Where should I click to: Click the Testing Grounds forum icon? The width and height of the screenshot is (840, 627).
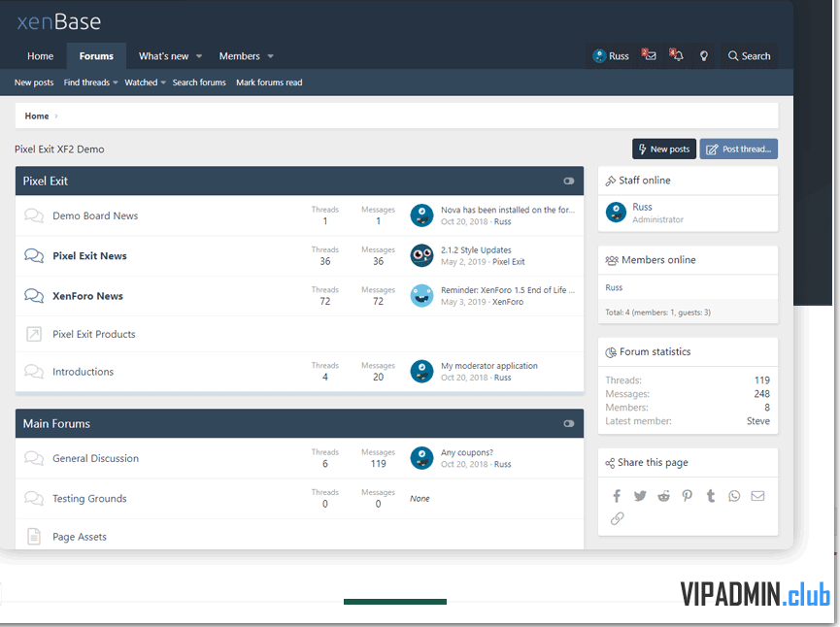coord(34,499)
